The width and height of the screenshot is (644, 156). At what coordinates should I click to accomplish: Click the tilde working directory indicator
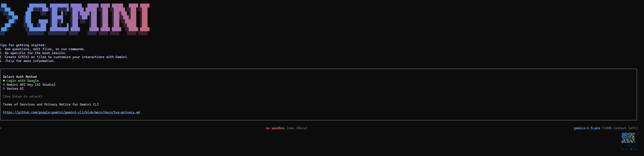(x=1, y=128)
